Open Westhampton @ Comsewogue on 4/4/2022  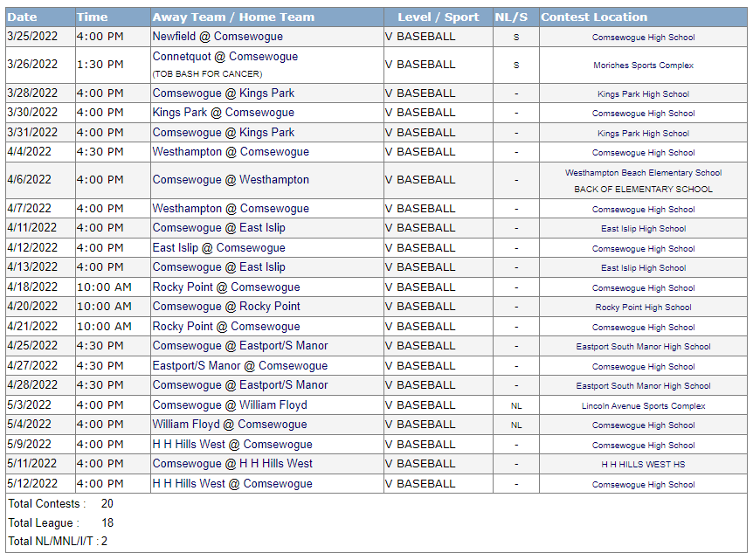[x=231, y=152]
